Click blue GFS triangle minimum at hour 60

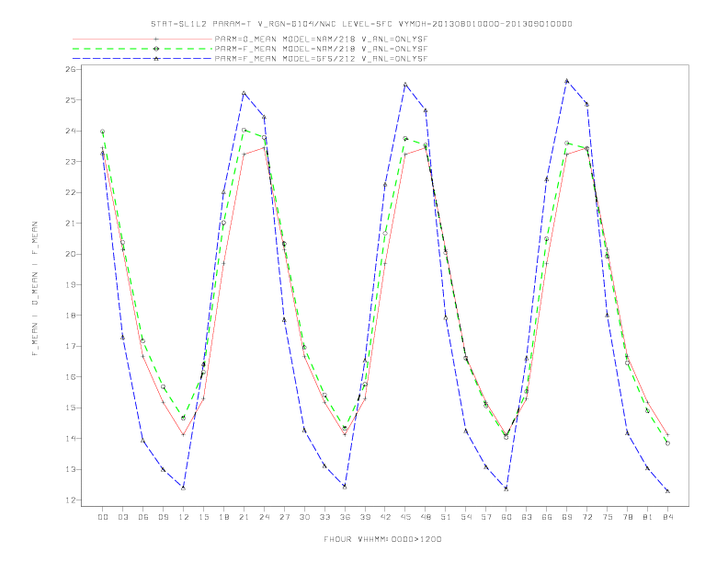[x=506, y=488]
